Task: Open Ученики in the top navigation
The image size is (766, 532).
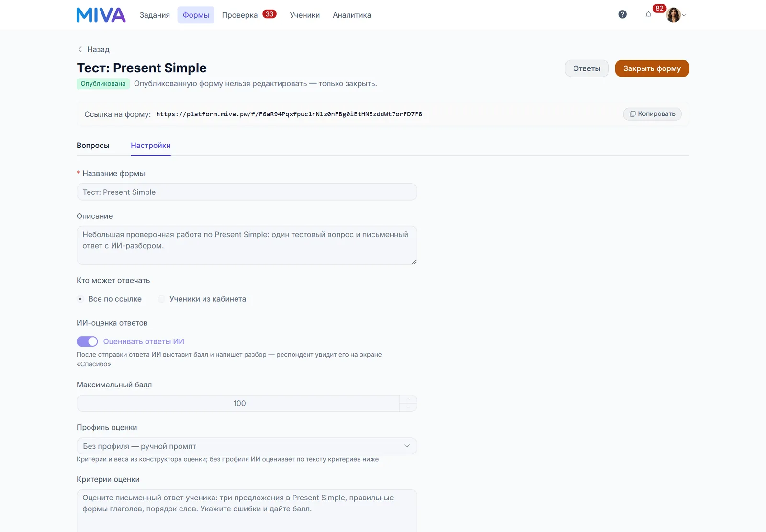Action: [x=304, y=15]
